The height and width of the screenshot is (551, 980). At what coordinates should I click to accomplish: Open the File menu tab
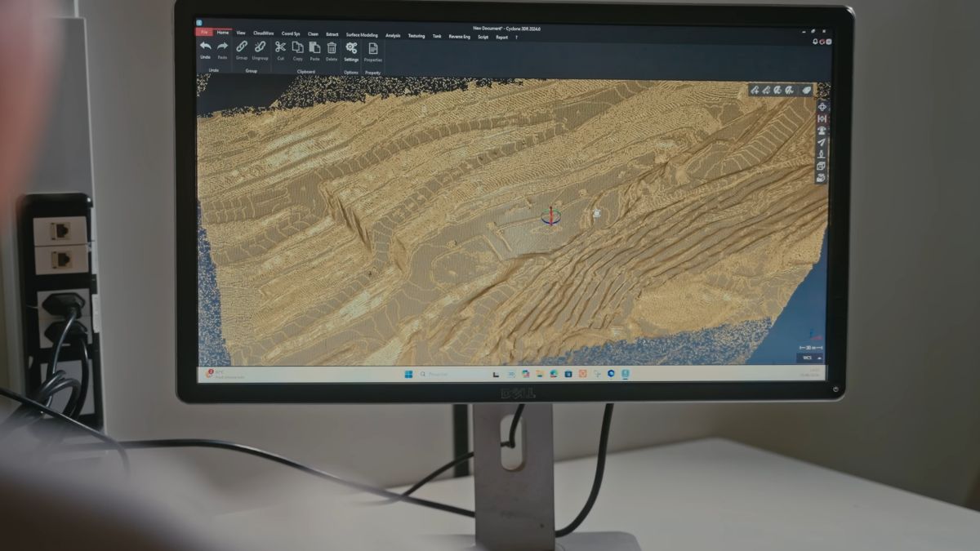coord(204,33)
